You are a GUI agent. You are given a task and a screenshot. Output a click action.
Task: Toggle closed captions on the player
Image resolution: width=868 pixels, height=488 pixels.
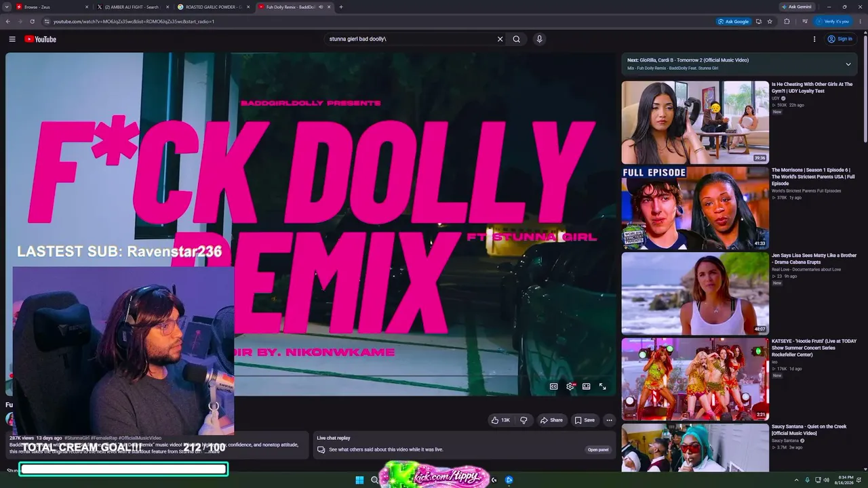pos(553,386)
